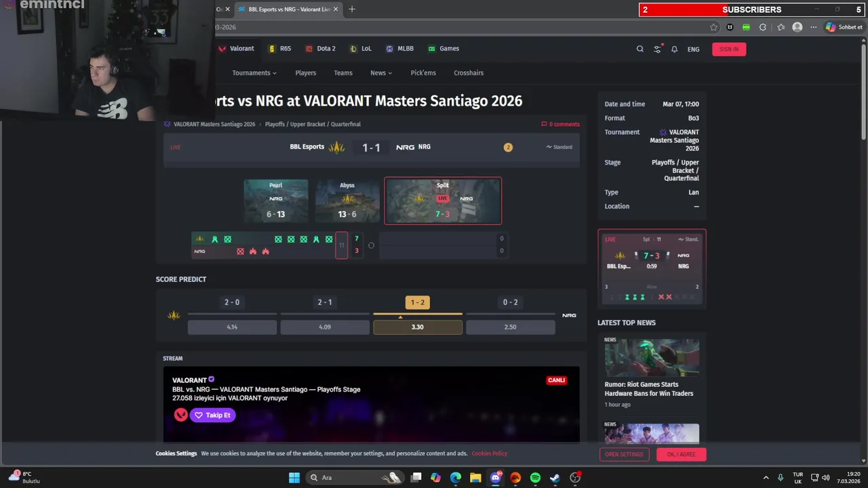Open the R6S game section
Screen dimensions: 868x488
280,49
